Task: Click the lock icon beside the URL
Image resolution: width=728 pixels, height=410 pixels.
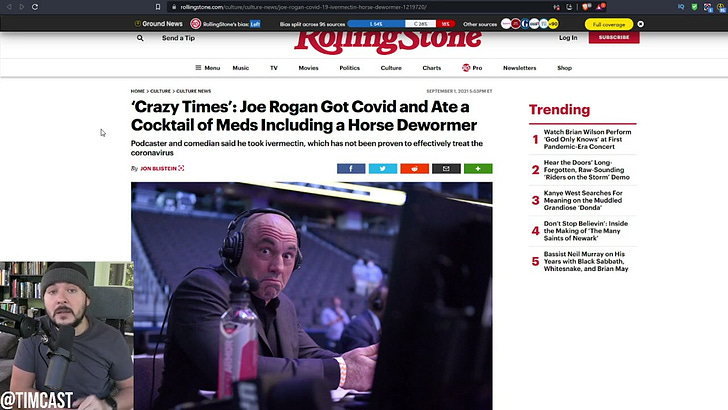Action: click(x=174, y=7)
